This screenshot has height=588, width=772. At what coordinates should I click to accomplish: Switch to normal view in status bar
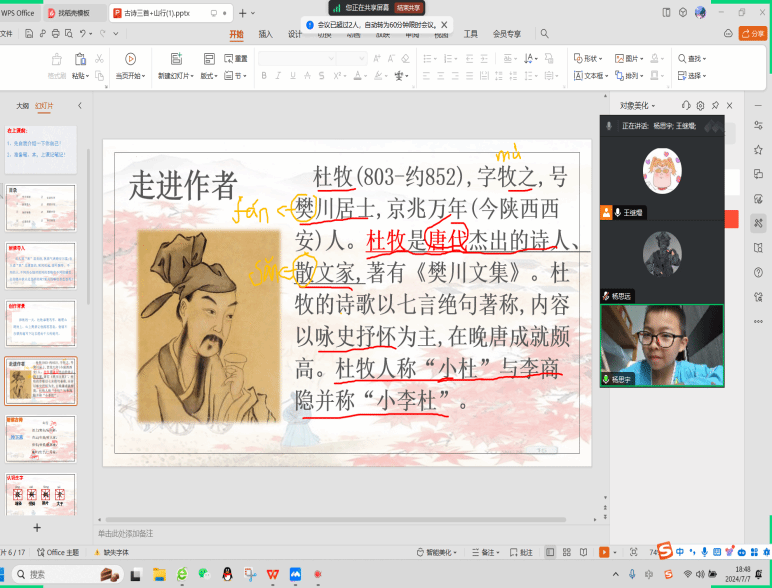[550, 552]
